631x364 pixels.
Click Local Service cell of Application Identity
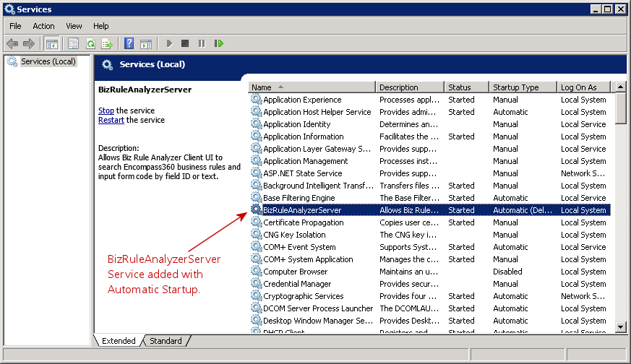point(583,124)
